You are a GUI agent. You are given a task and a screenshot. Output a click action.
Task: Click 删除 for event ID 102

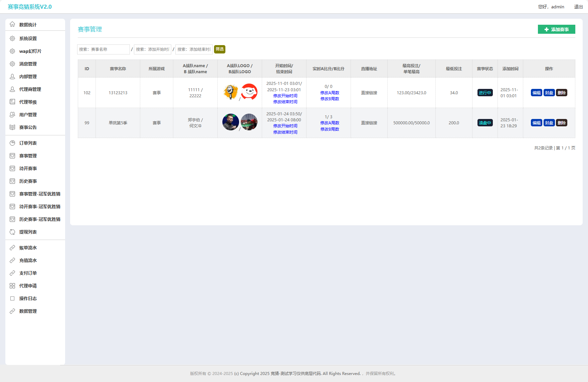tap(562, 93)
